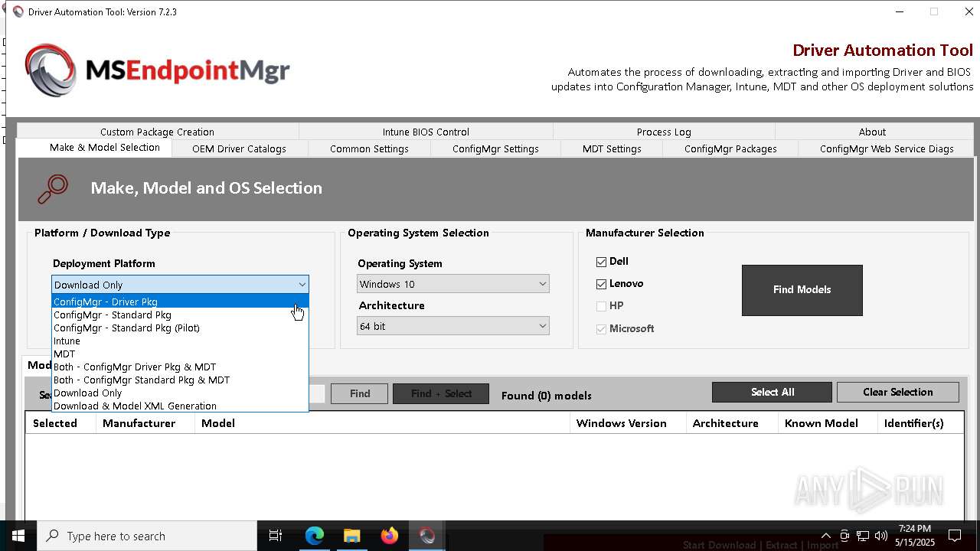Select Both - ConfigMgr Driver Pkg & MDT
The height and width of the screenshot is (551, 980).
180,367
